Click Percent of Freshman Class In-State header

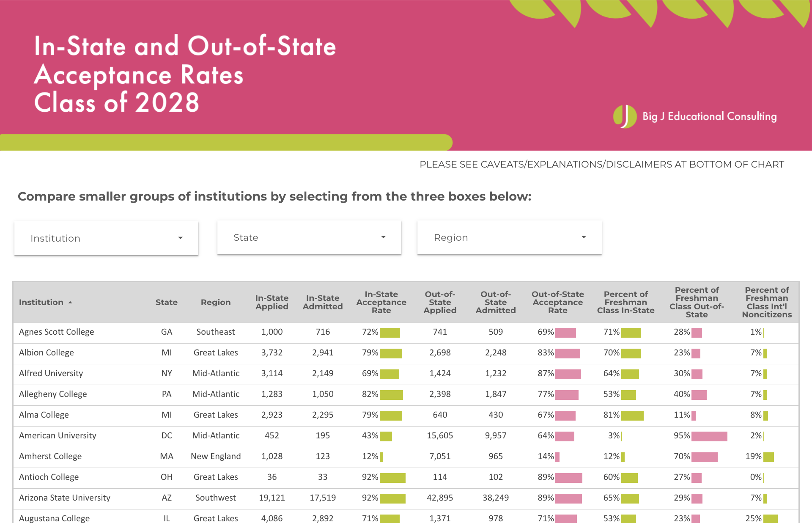[x=625, y=302]
